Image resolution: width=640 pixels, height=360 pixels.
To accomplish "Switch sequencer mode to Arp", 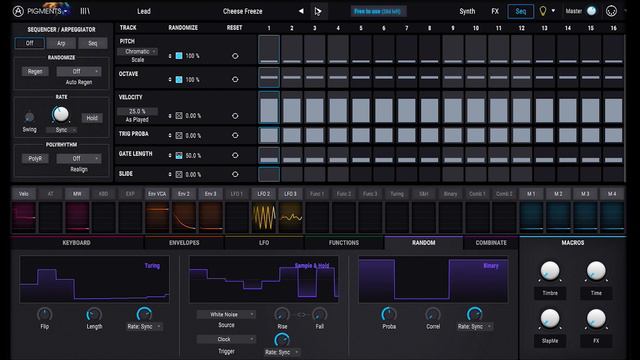I will [61, 43].
